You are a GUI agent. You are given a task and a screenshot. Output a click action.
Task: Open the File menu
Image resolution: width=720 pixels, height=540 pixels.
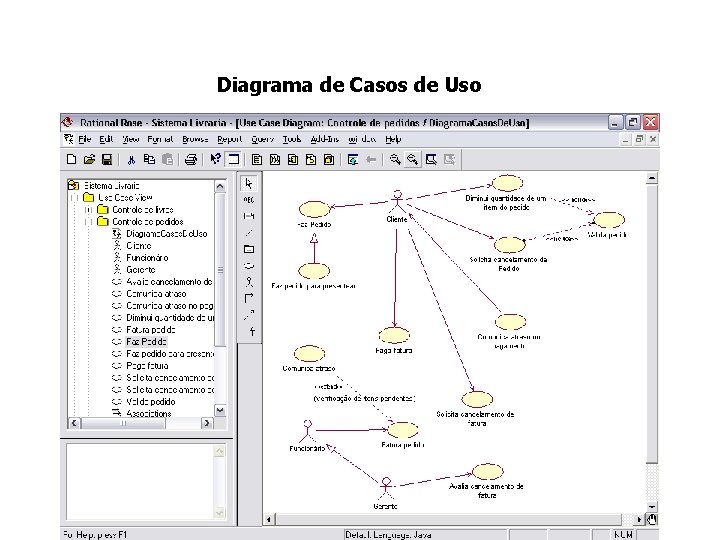(84, 139)
